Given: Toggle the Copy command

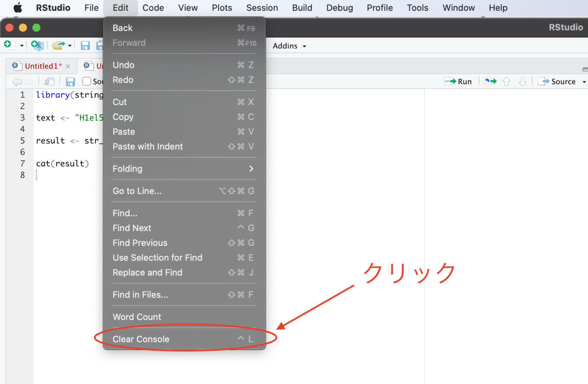Looking at the screenshot, I should pos(123,117).
